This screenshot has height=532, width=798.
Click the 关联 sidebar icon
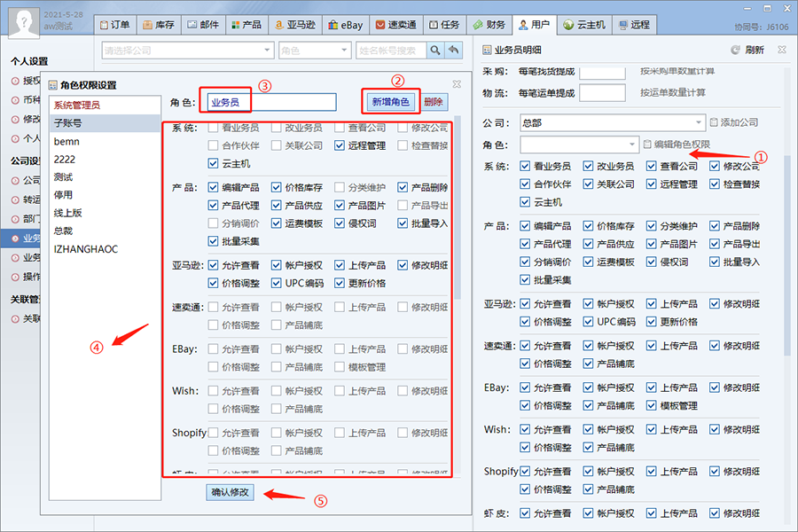pyautogui.click(x=15, y=319)
